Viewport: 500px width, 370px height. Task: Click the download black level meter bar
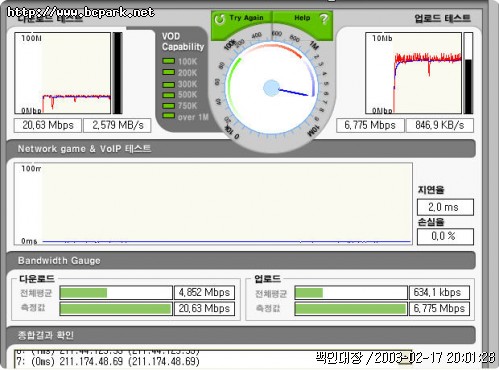[x=117, y=73]
